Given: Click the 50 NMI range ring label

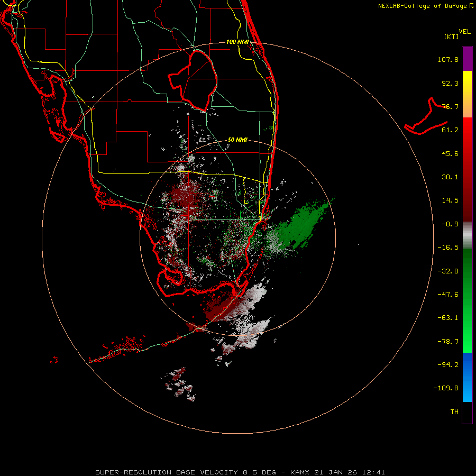Looking at the screenshot, I should click(x=237, y=140).
